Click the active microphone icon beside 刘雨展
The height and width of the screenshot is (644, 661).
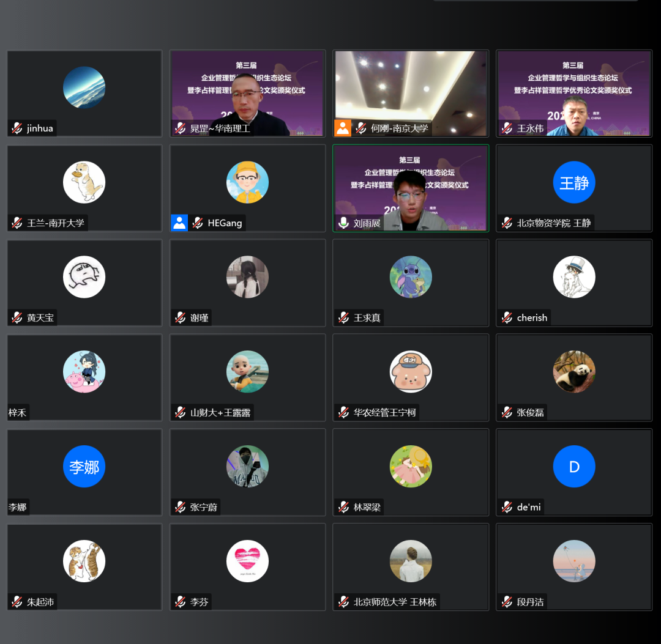pyautogui.click(x=343, y=223)
